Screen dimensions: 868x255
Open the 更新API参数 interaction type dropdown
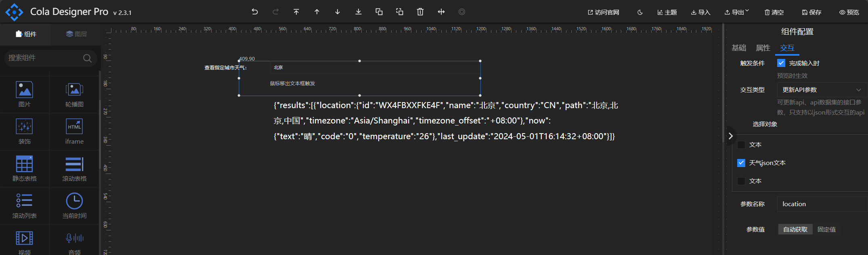point(821,90)
